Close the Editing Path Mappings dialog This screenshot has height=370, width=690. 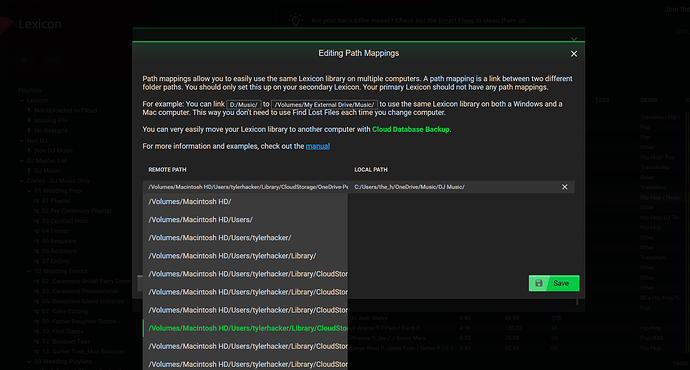pyautogui.click(x=574, y=54)
